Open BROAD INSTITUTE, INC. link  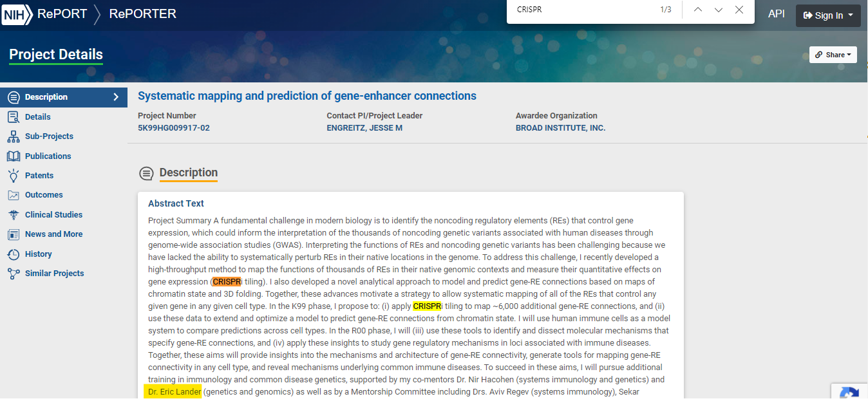click(560, 127)
